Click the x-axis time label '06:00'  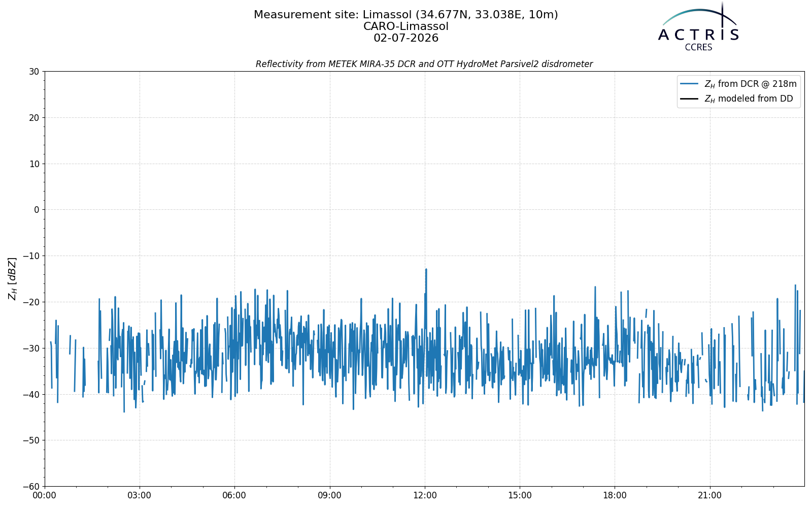pos(234,496)
